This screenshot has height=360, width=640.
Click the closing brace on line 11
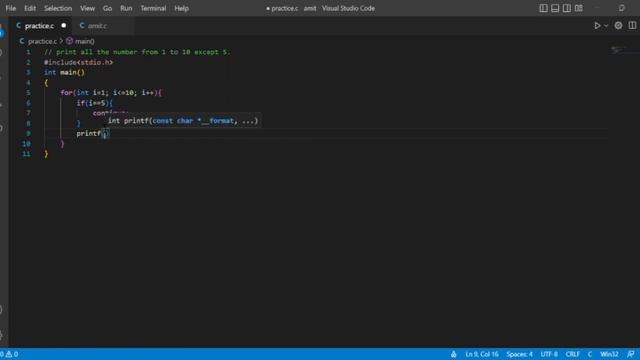[46, 154]
